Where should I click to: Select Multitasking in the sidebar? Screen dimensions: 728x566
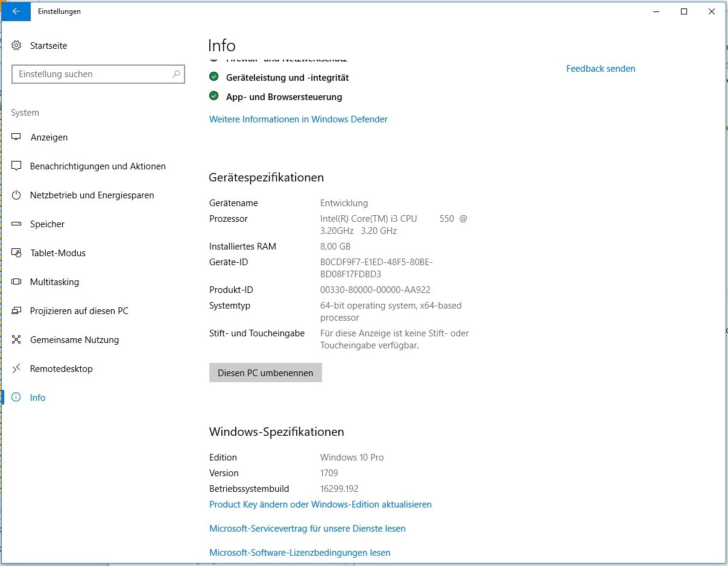[x=54, y=282]
